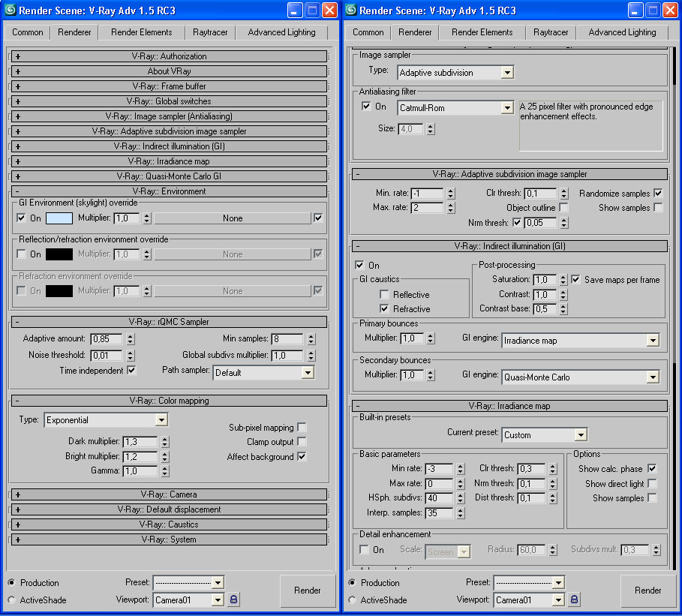This screenshot has width=682, height=616.
Task: Click the Noise threshold spinner arrows
Action: pos(131,356)
